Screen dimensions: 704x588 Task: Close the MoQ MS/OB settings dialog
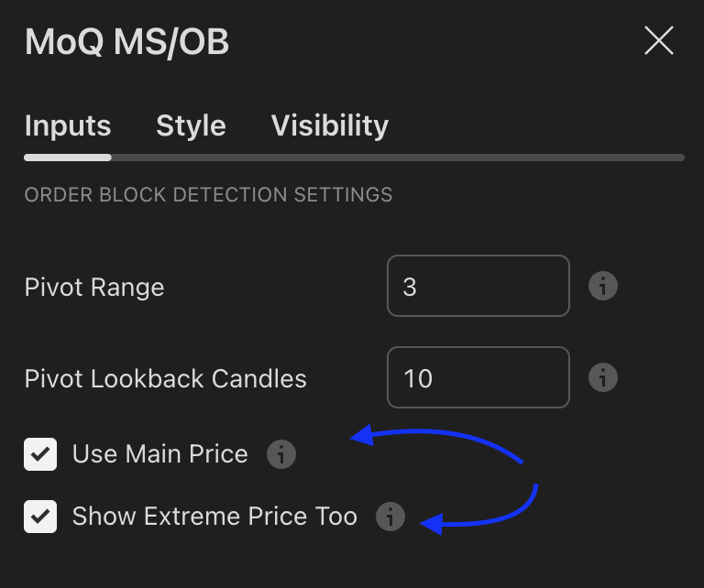659,41
